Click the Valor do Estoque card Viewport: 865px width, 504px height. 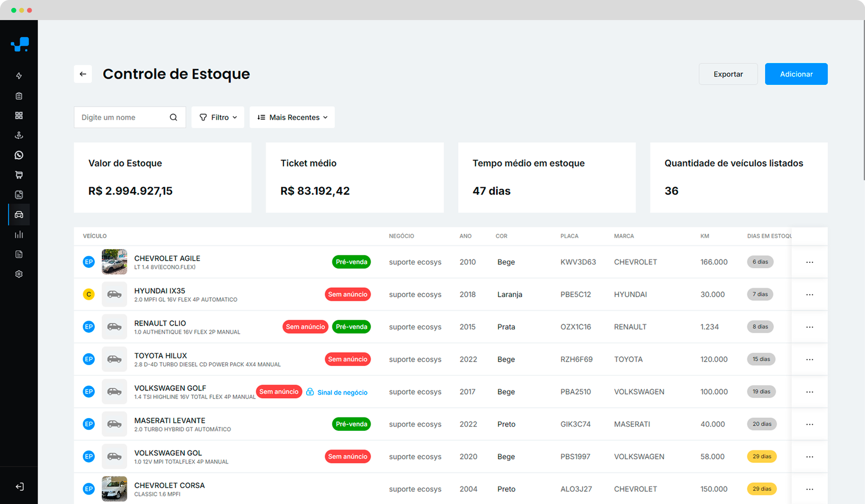tap(162, 178)
